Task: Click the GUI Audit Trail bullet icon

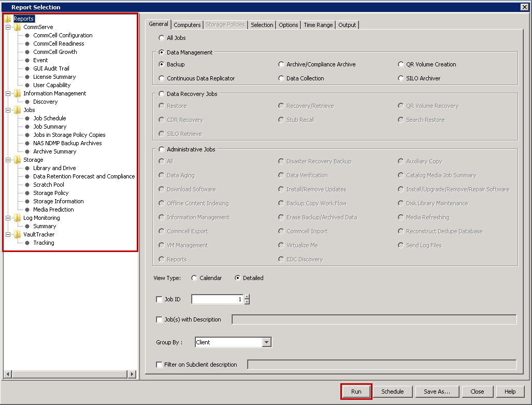Action: (27, 68)
